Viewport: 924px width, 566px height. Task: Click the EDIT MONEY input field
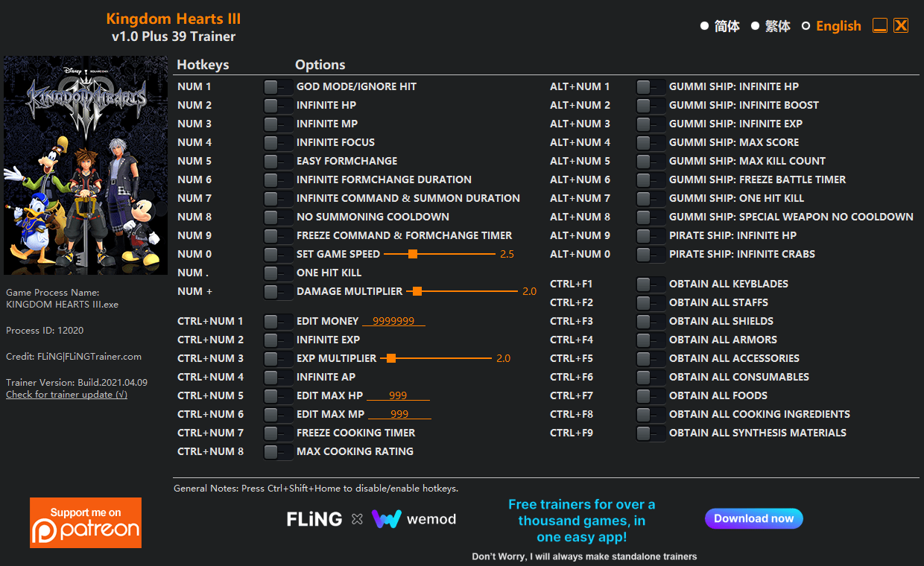394,321
